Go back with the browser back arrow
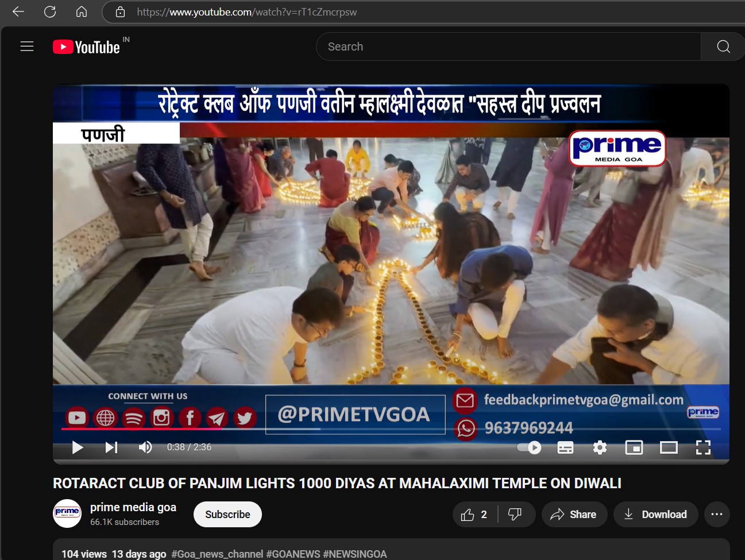Viewport: 745px width, 560px height. click(x=18, y=11)
